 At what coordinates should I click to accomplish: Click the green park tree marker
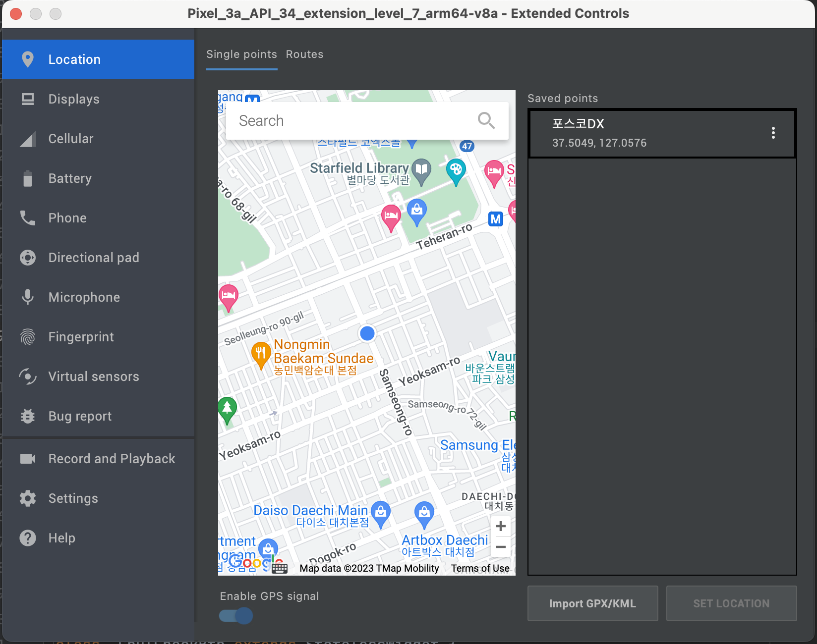tap(227, 410)
